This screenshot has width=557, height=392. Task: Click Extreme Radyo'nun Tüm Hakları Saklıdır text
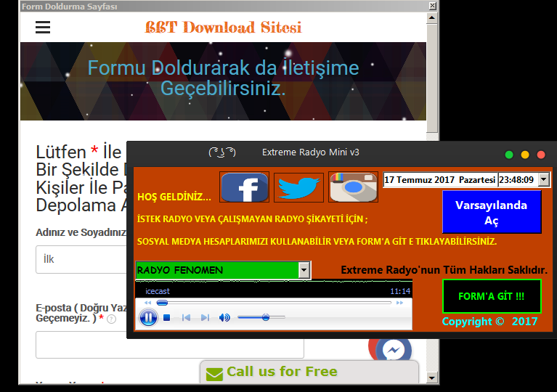pos(444,270)
